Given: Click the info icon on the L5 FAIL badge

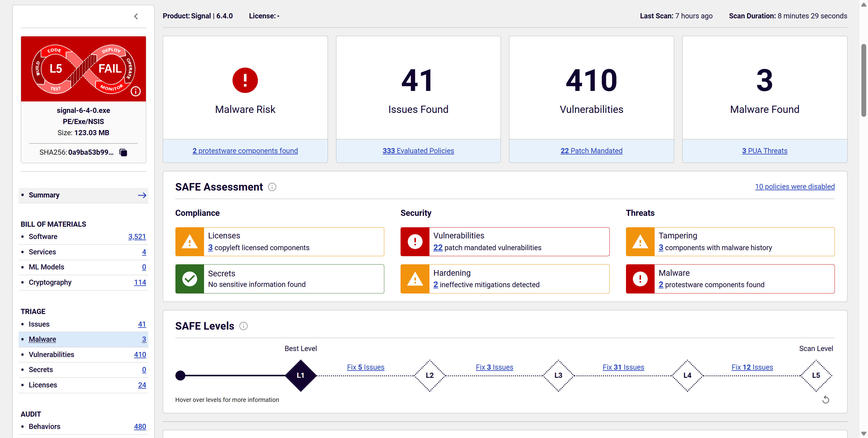Looking at the screenshot, I should (x=135, y=91).
